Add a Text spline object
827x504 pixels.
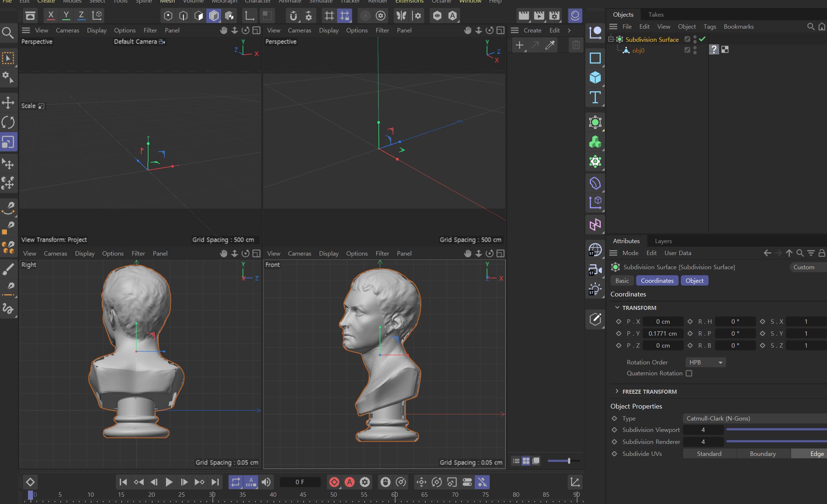point(595,97)
